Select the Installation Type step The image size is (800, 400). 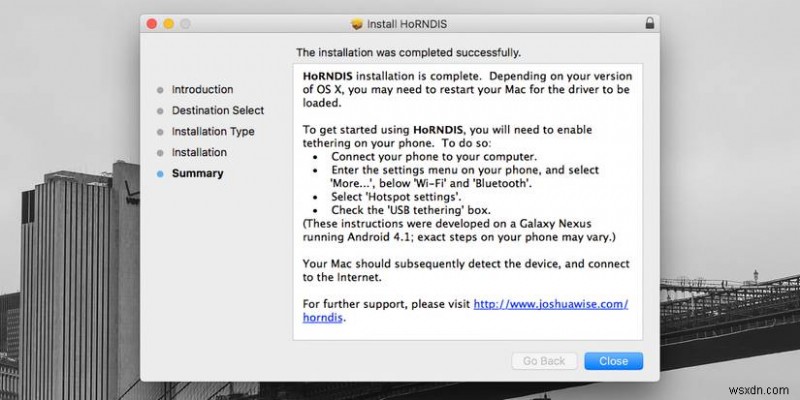(213, 132)
